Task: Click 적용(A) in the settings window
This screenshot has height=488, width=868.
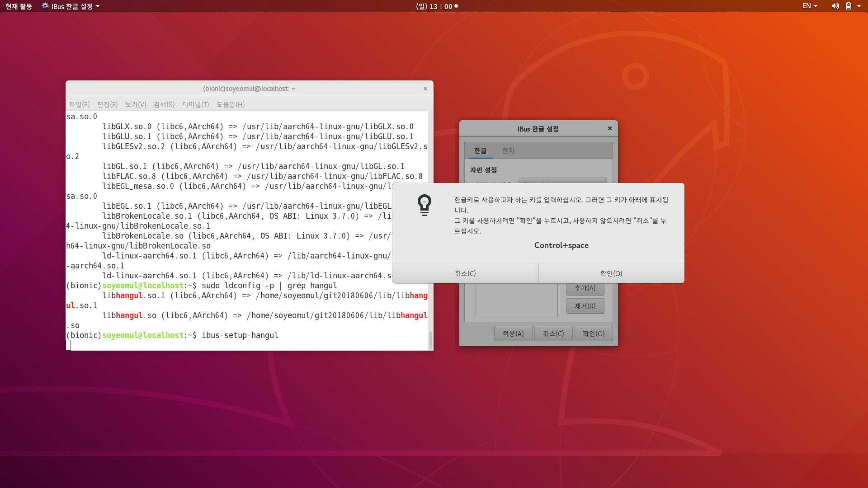Action: click(513, 333)
